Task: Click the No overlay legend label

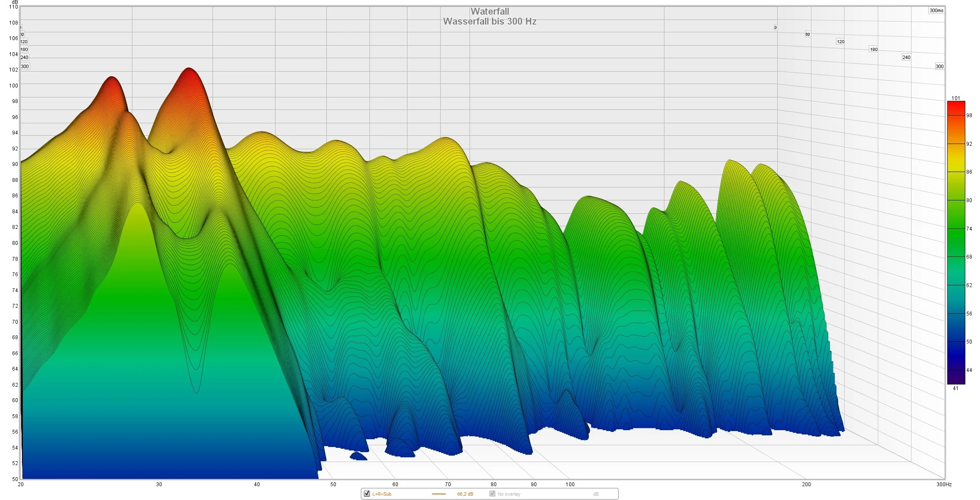Action: [509, 494]
